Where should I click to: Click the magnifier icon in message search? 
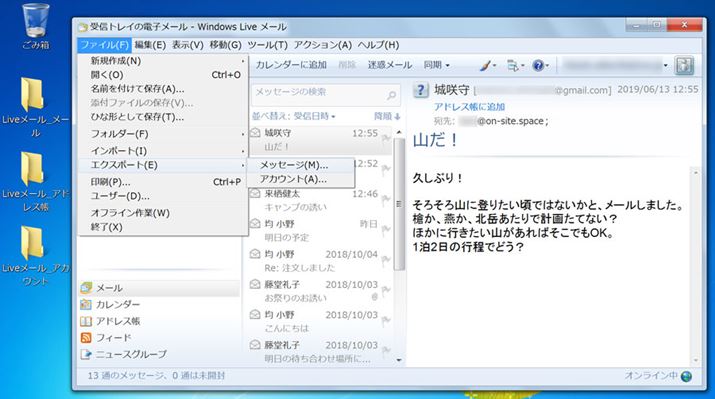391,95
